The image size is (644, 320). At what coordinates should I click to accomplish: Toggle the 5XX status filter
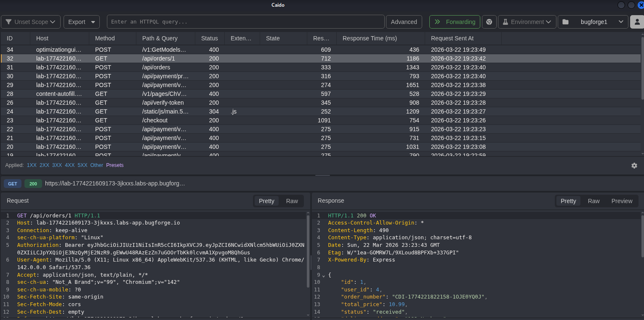click(82, 165)
